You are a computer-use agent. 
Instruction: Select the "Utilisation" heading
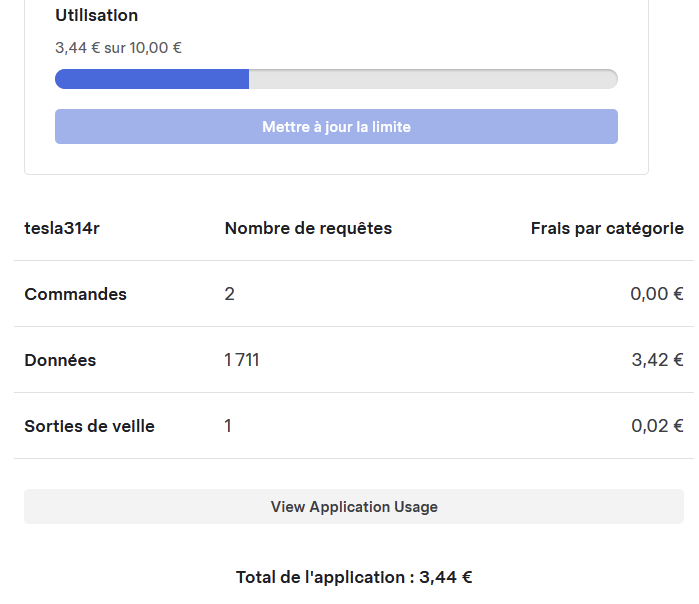coord(97,16)
